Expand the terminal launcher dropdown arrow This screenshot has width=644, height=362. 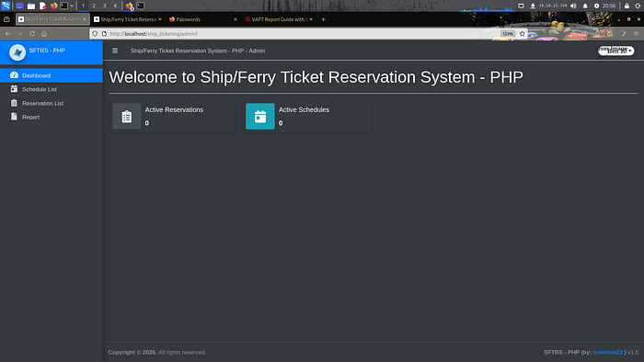pos(72,6)
